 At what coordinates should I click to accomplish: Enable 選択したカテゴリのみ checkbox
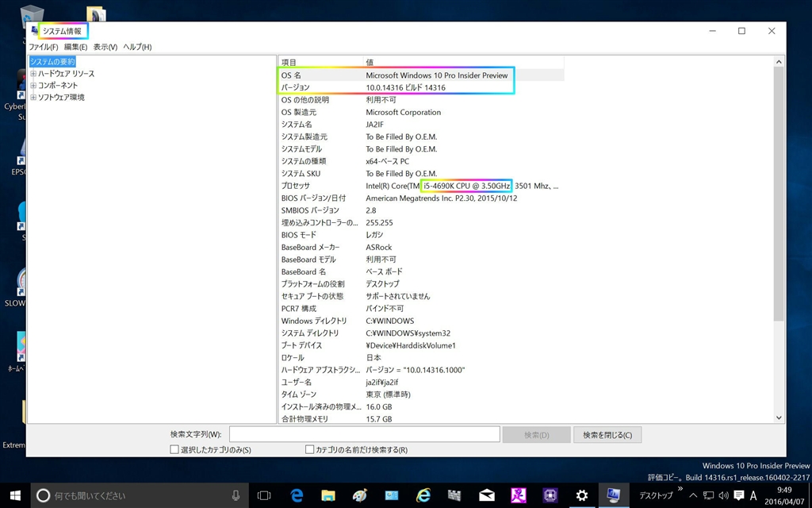pyautogui.click(x=174, y=450)
